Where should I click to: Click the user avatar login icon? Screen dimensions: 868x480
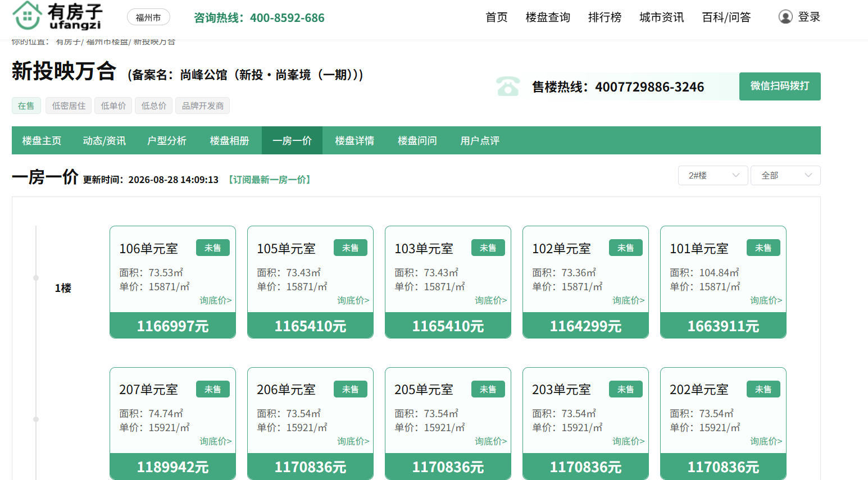[x=785, y=17]
